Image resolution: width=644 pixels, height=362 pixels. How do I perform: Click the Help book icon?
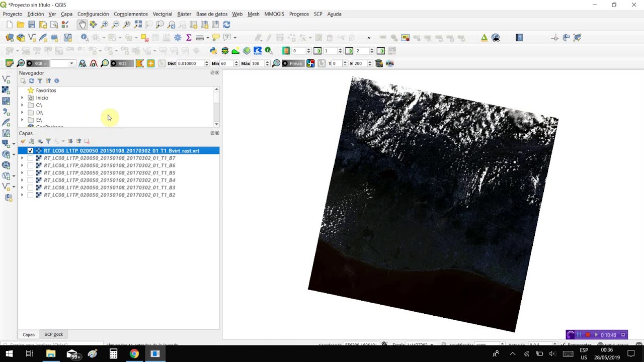click(519, 38)
